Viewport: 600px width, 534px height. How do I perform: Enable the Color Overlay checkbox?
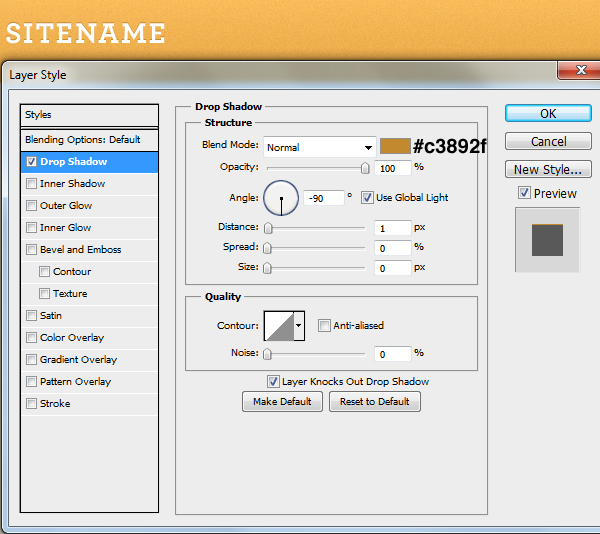point(31,338)
